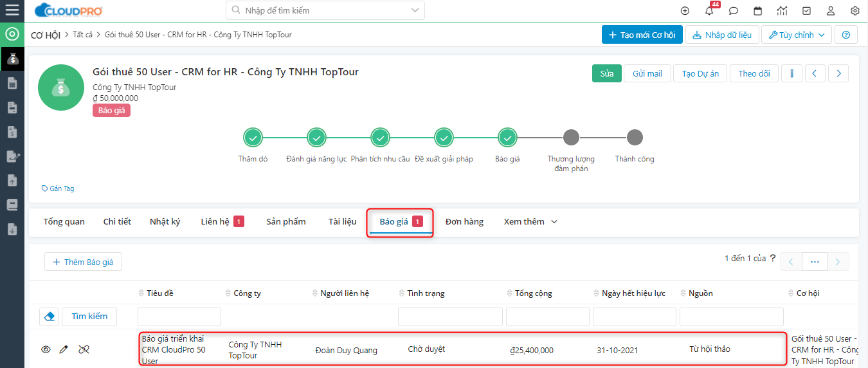Open the three-dot more actions button
This screenshot has width=868, height=368.
coord(791,73)
